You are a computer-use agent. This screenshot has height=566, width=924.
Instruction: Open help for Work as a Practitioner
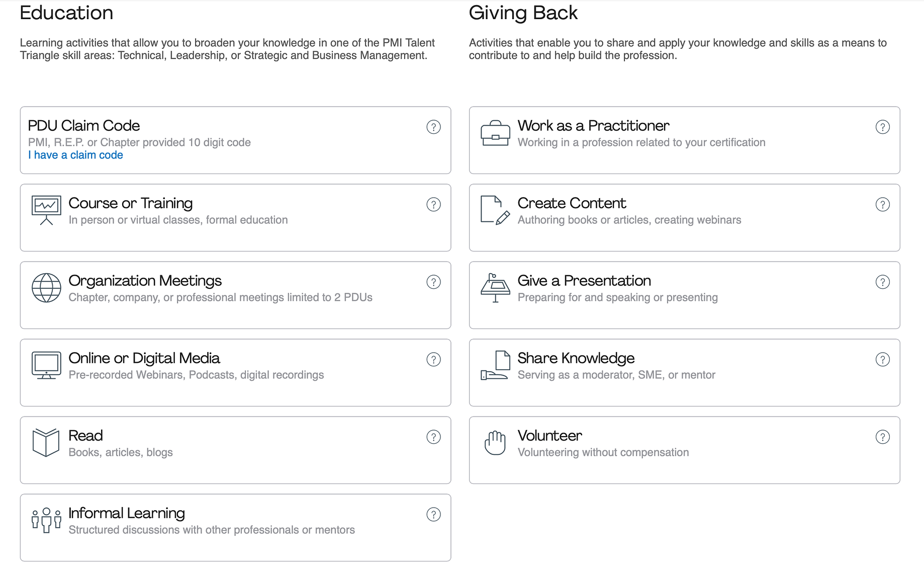(882, 127)
